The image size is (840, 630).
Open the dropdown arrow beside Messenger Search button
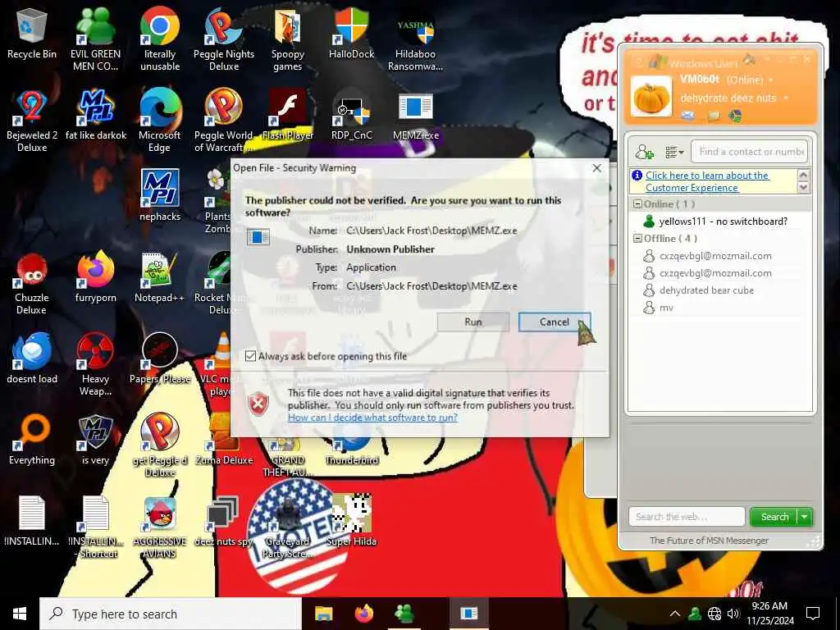[805, 517]
